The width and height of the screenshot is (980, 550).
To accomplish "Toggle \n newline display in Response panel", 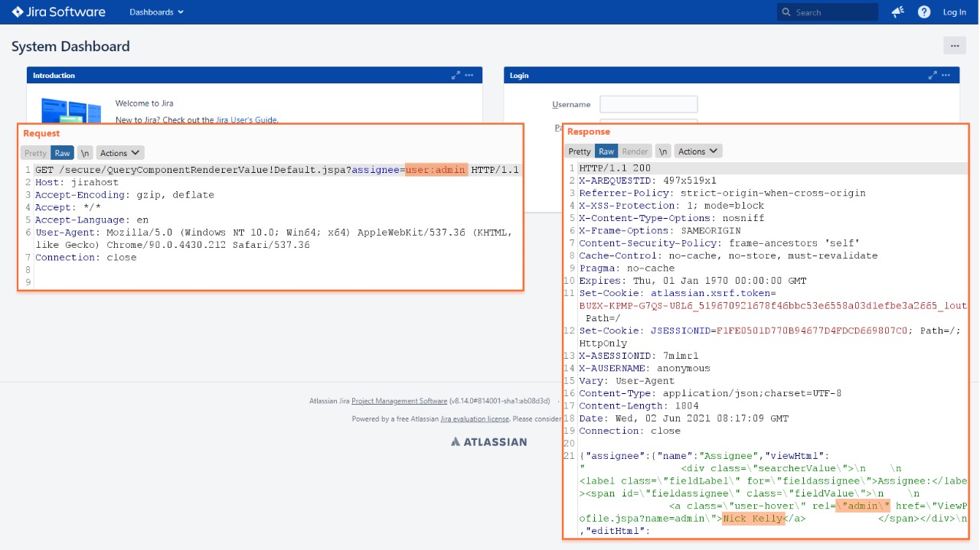I will 663,151.
